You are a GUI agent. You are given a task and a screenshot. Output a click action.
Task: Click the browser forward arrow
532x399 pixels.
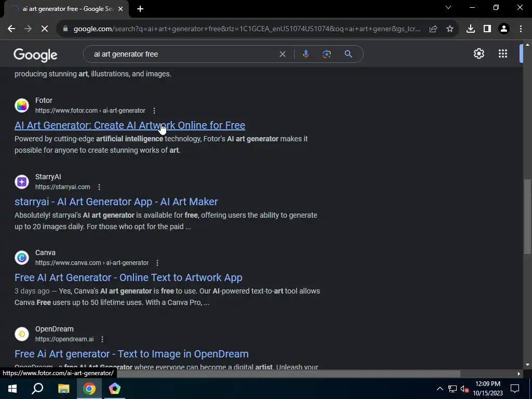coord(28,29)
